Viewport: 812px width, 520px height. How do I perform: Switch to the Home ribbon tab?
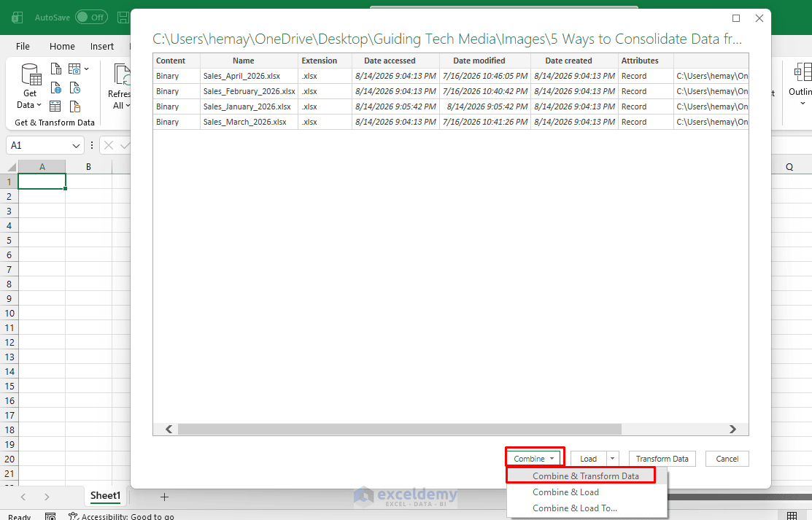62,46
